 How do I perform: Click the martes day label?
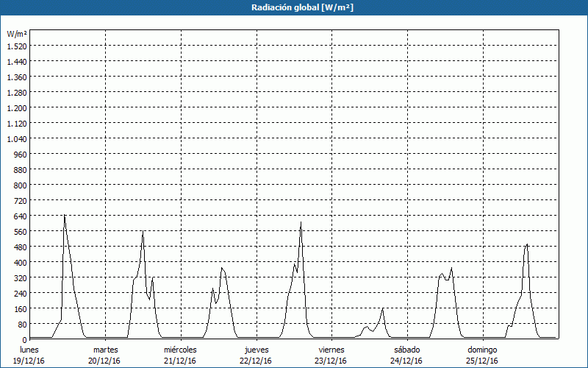[106, 349]
